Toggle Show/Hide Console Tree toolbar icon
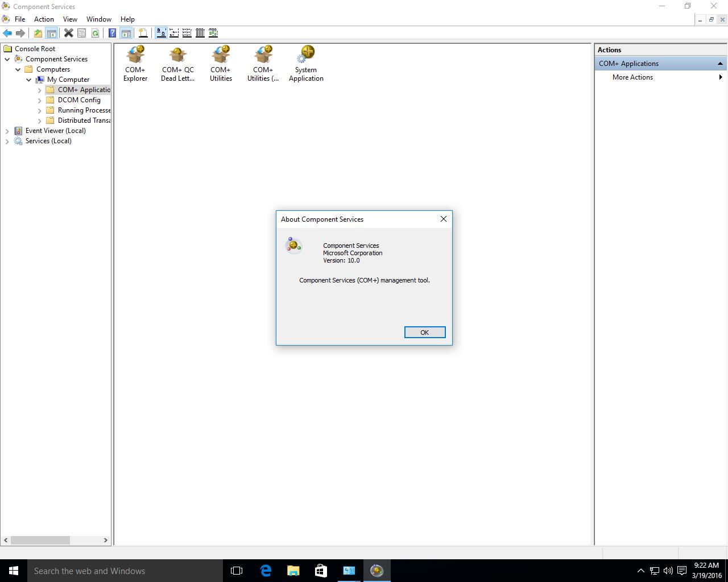The image size is (728, 582). (x=51, y=33)
